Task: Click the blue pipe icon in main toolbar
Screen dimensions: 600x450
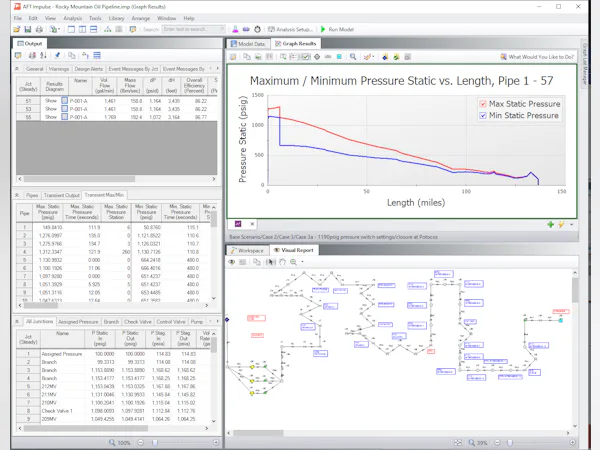Action: click(246, 29)
